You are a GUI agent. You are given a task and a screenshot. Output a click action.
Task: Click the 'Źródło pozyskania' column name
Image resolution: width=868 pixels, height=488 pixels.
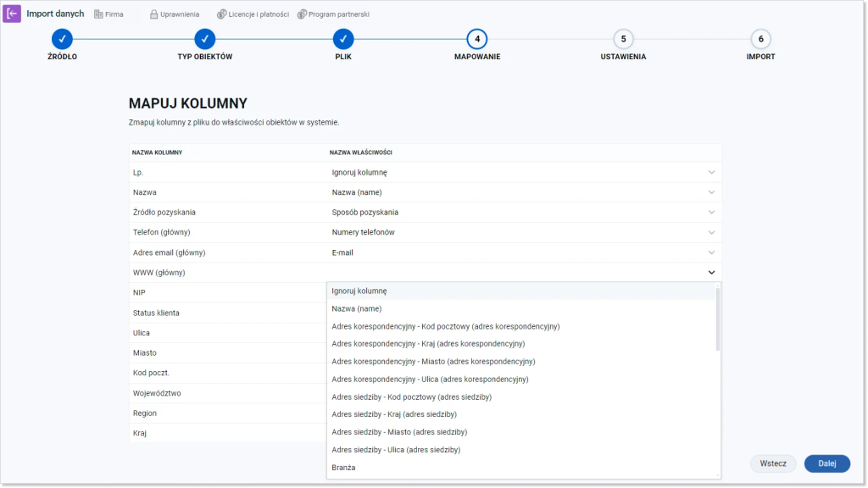point(164,213)
